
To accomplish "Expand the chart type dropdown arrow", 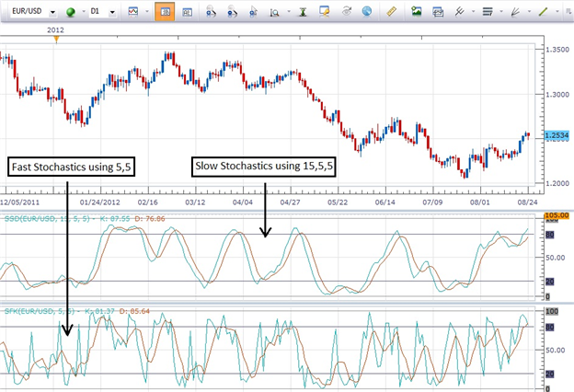I will pos(147,11).
